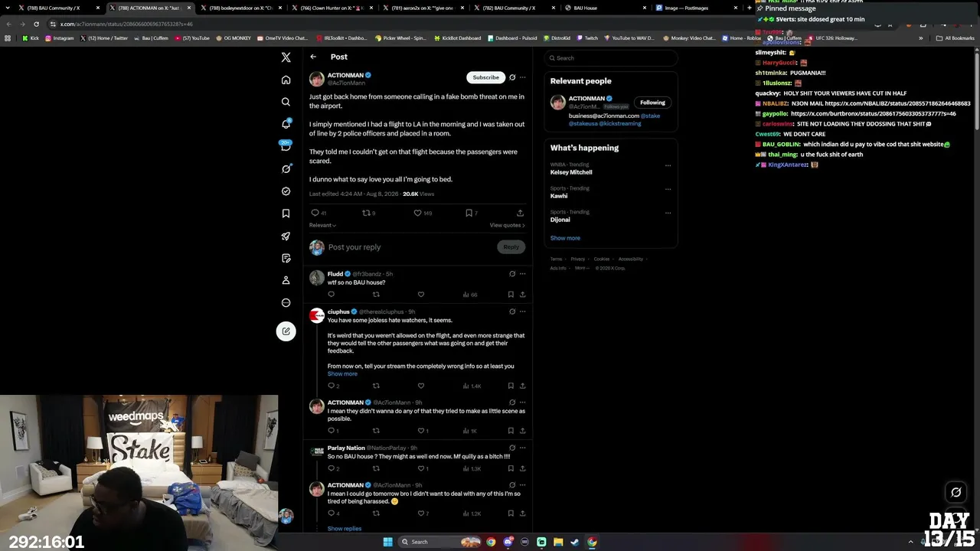Like Fludd's reply
Viewport: 980px width, 551px height.
click(420, 295)
